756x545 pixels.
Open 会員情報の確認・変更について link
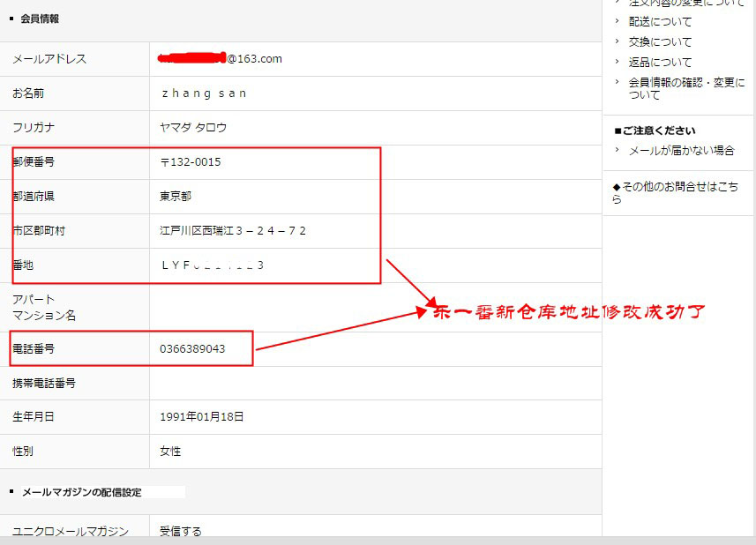pyautogui.click(x=685, y=88)
